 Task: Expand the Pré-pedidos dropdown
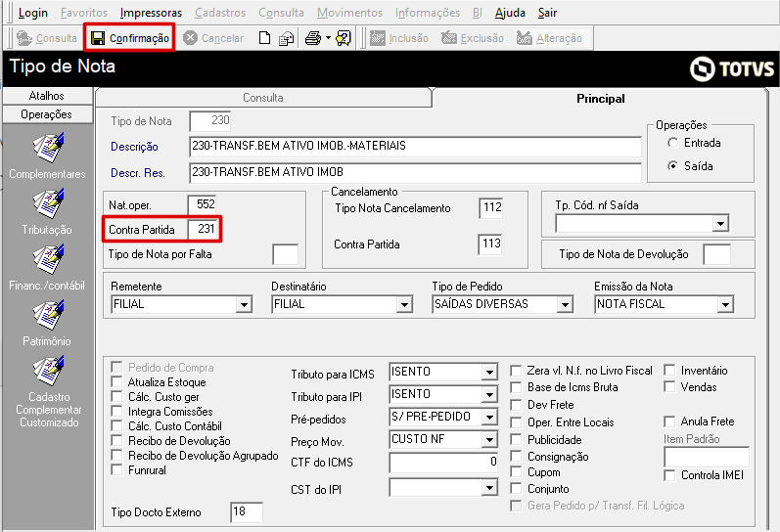click(x=489, y=418)
